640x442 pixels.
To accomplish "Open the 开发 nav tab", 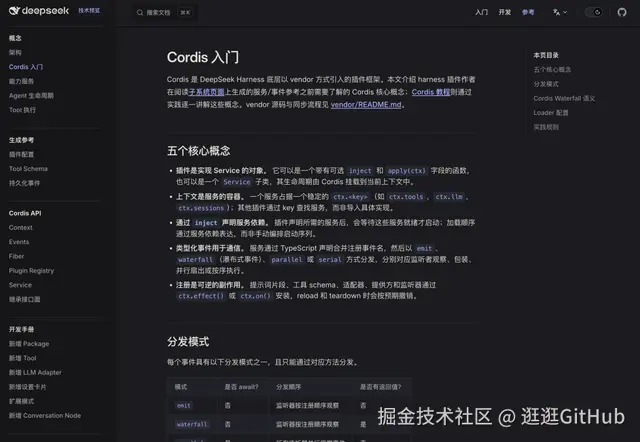I will pyautogui.click(x=505, y=12).
